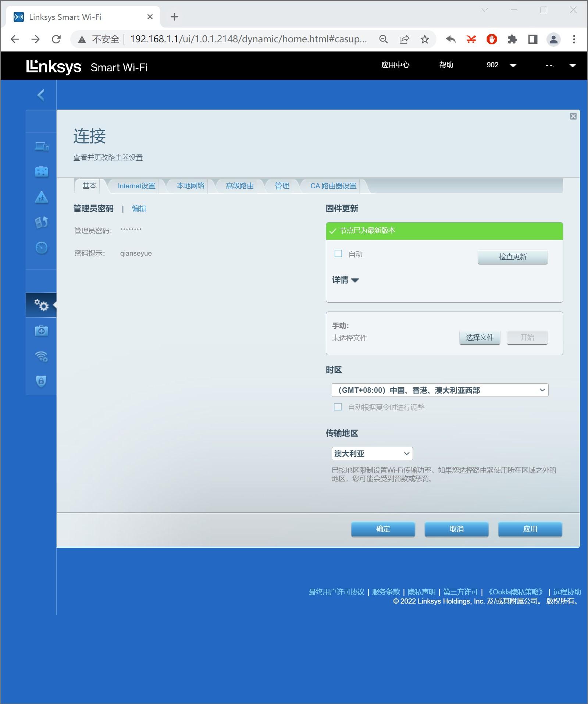Open troubleshooting medkit sidebar icon

tap(41, 331)
